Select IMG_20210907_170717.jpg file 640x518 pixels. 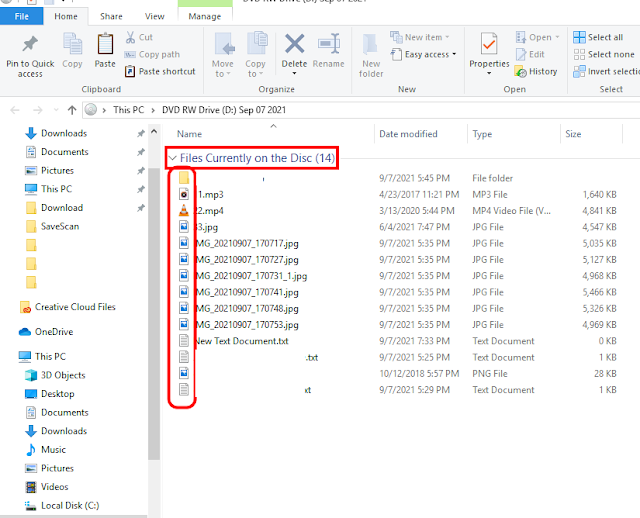coord(239,243)
